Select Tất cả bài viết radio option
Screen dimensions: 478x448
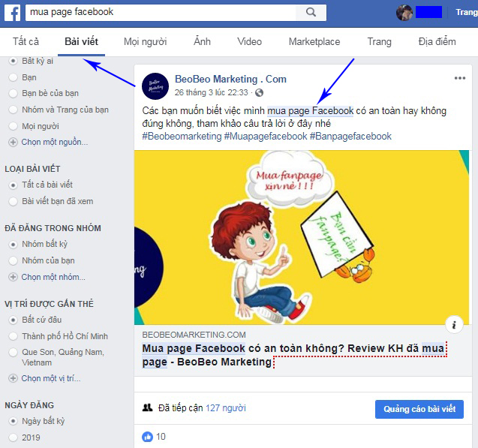[13, 185]
